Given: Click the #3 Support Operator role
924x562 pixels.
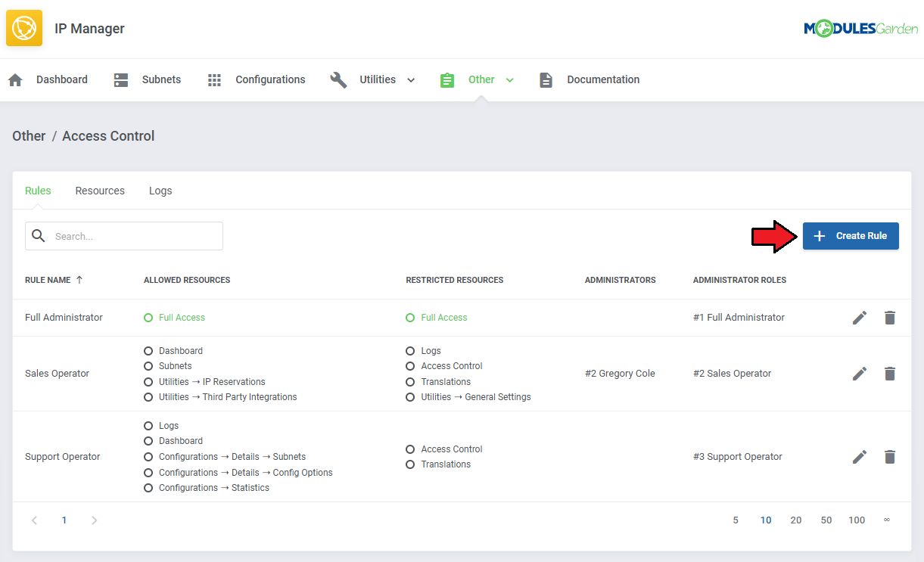Looking at the screenshot, I should coord(738,457).
